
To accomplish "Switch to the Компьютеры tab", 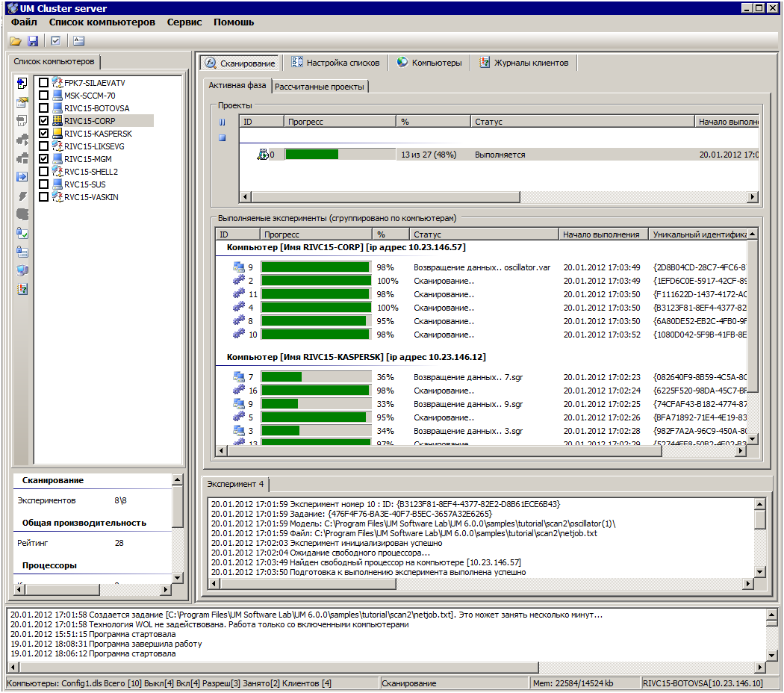I will coord(429,63).
